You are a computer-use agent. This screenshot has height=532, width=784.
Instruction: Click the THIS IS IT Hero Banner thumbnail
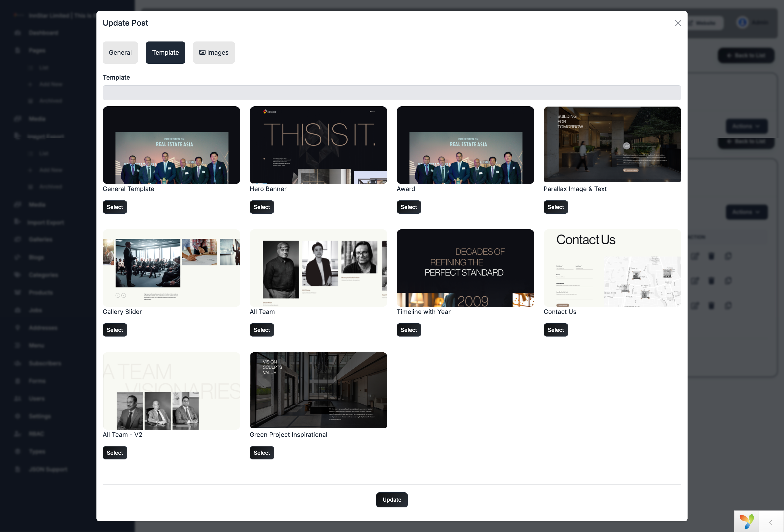click(318, 145)
